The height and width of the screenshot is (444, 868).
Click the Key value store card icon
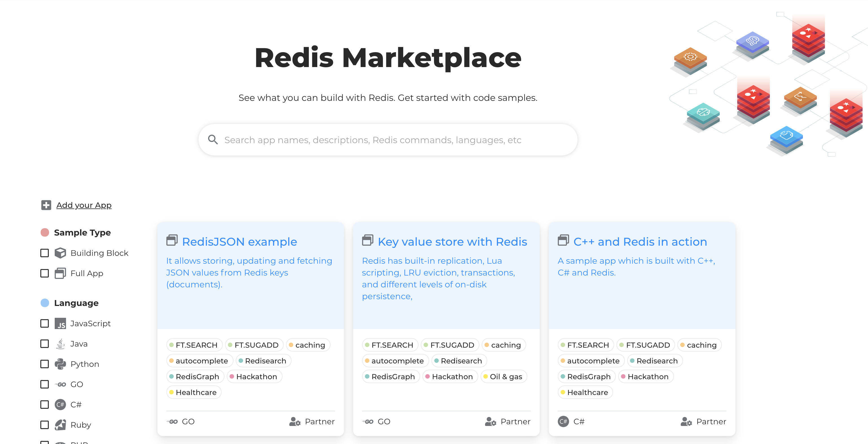pyautogui.click(x=367, y=241)
